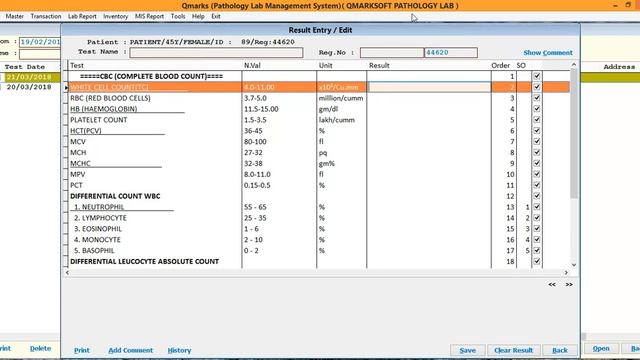
Task: Click the Order column header
Action: [500, 65]
